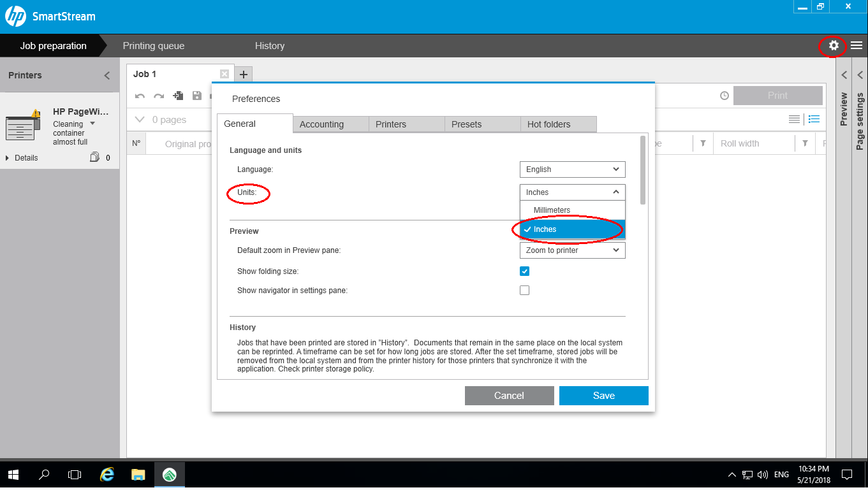Expand the 0 pages chevron
Screen dimensions: 868x490
coord(140,119)
